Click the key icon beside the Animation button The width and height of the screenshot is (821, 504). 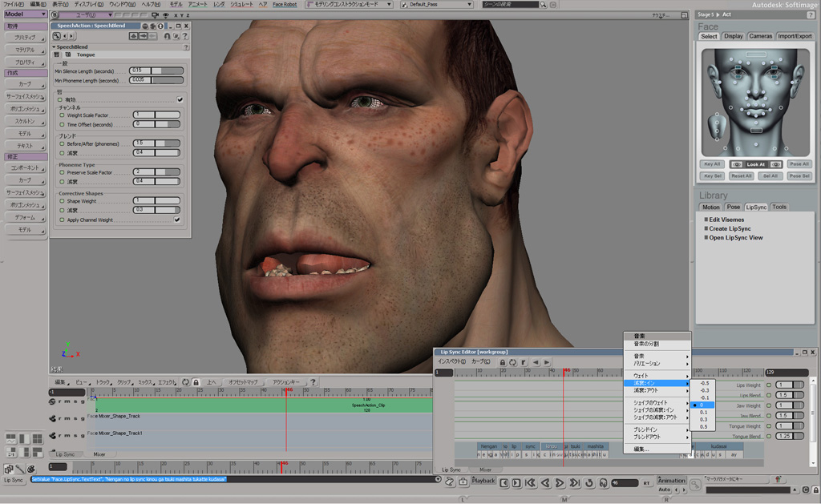click(x=696, y=485)
